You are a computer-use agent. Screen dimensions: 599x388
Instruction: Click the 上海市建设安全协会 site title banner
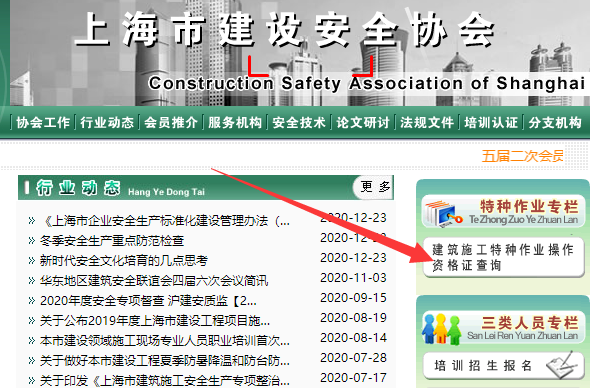tap(285, 30)
